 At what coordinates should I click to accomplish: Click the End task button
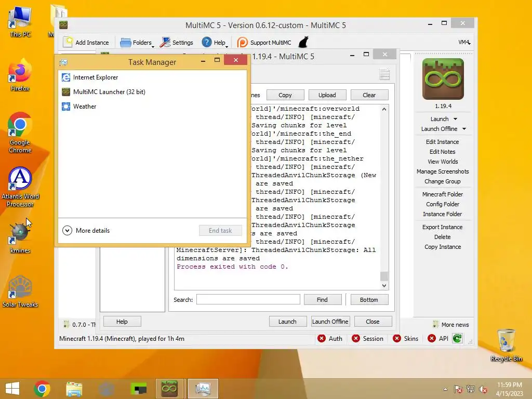click(x=220, y=230)
